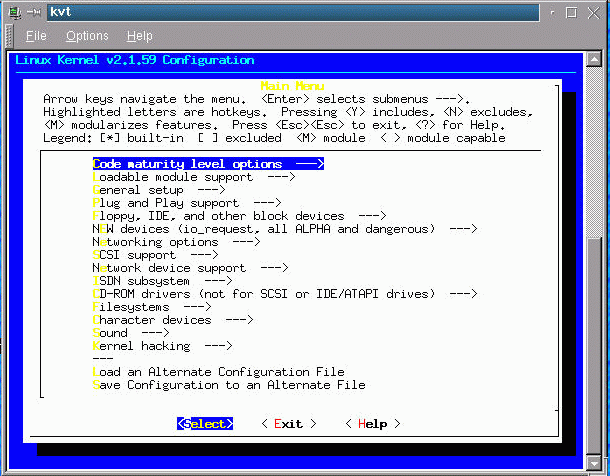Open Networking options submenu

pos(176,242)
